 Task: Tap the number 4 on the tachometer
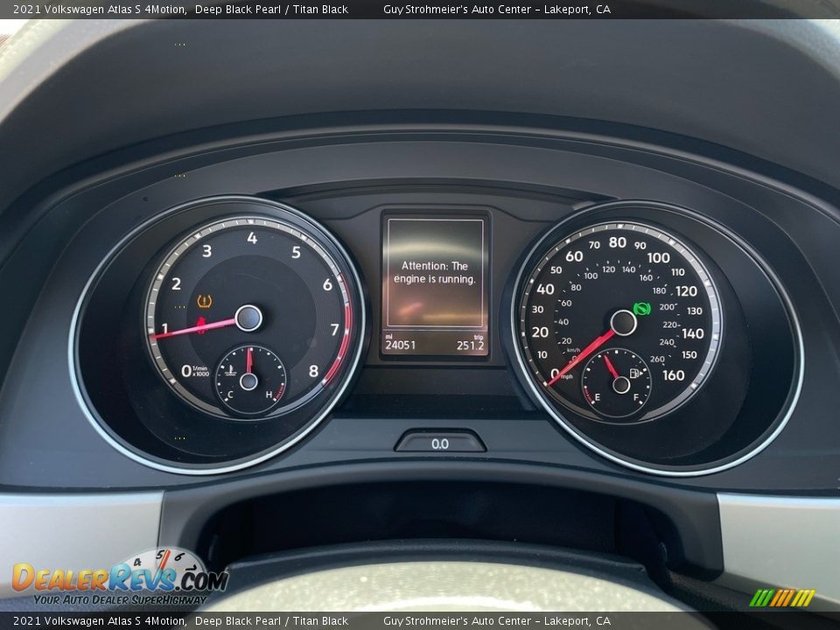(252, 238)
